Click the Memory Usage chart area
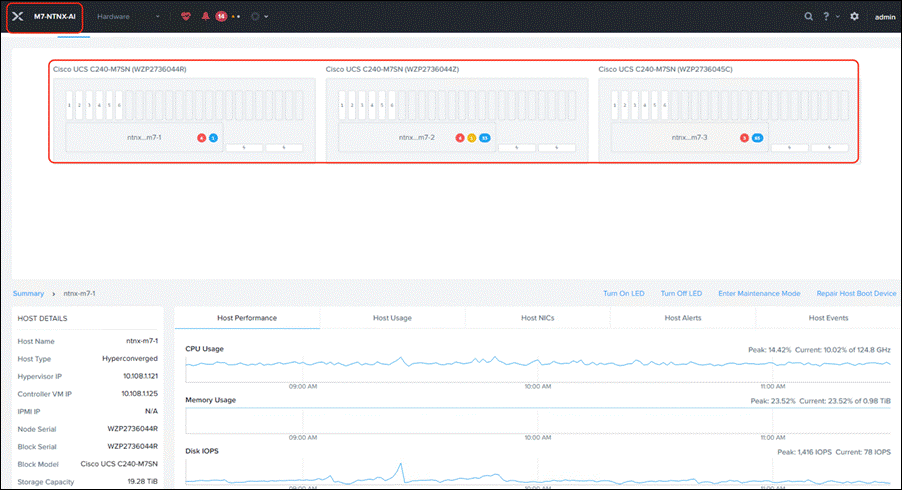The height and width of the screenshot is (490, 902). tap(538, 420)
